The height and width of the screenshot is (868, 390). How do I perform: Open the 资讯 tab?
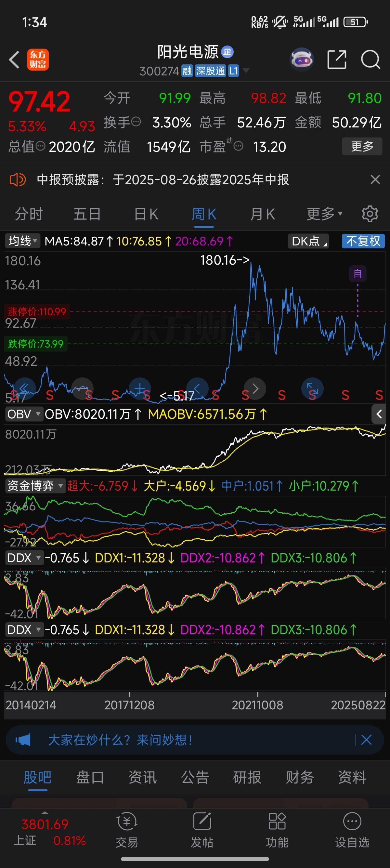[x=142, y=778]
